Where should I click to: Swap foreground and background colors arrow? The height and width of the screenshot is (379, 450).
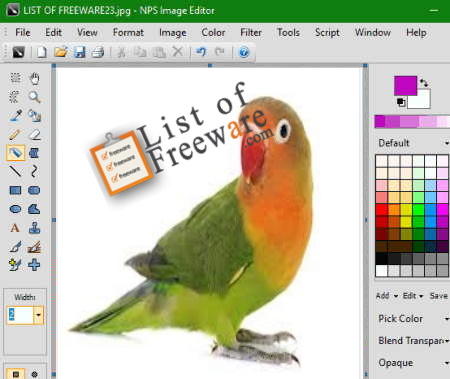point(424,82)
